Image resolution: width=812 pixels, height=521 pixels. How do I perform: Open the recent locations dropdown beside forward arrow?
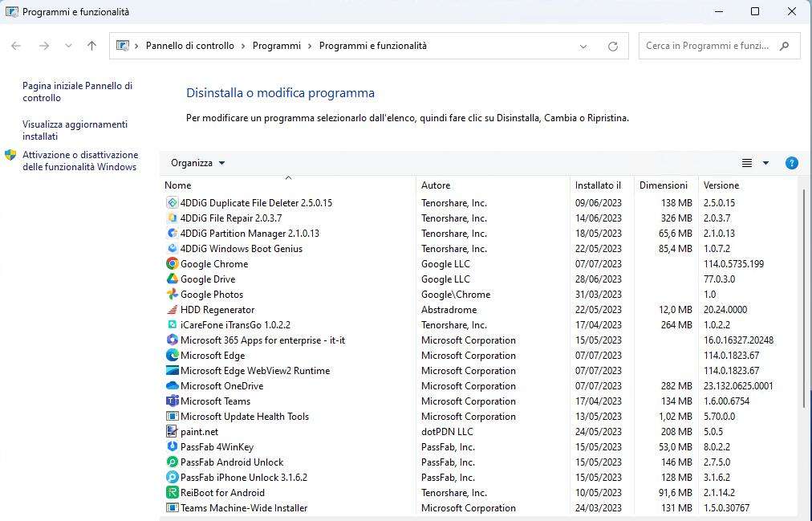[68, 46]
